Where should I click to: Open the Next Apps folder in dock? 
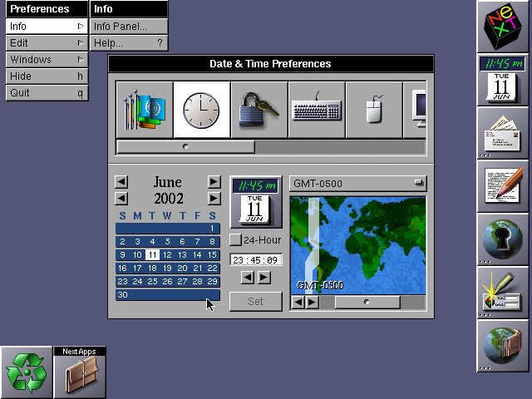point(80,372)
